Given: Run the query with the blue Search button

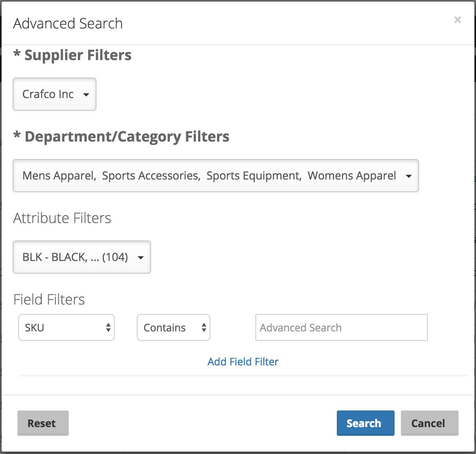Looking at the screenshot, I should [365, 423].
